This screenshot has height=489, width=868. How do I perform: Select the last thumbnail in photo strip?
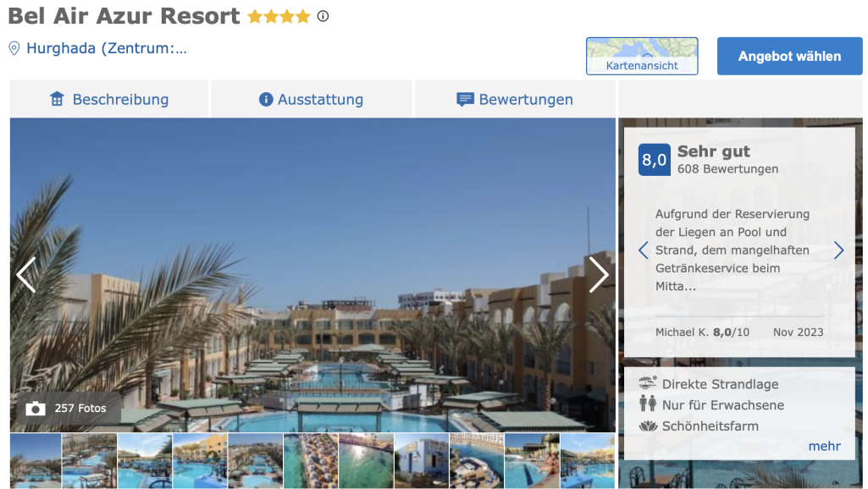(588, 461)
